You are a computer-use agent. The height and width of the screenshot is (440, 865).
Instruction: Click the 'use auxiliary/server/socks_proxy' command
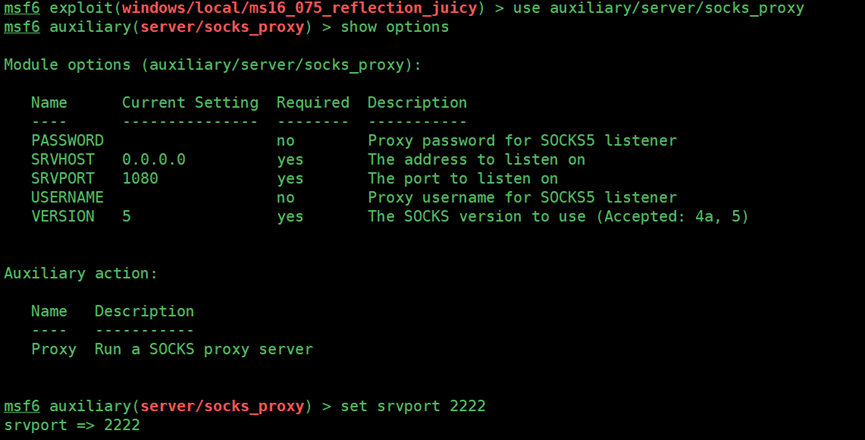[659, 8]
